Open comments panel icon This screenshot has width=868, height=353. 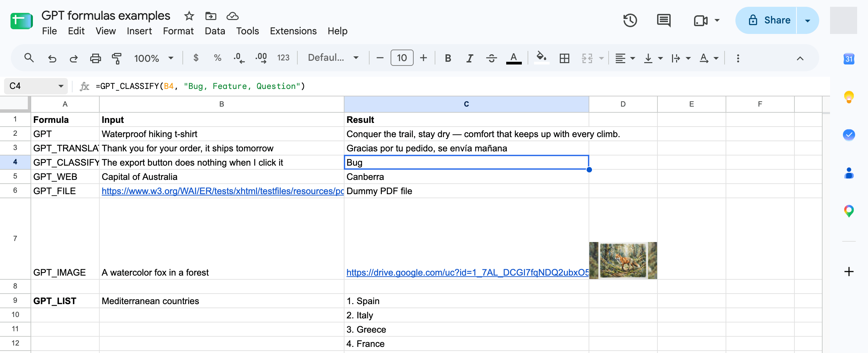[664, 20]
